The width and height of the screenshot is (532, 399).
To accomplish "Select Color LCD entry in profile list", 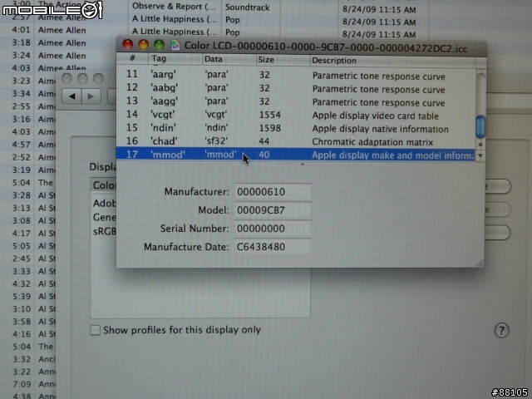I will point(103,185).
